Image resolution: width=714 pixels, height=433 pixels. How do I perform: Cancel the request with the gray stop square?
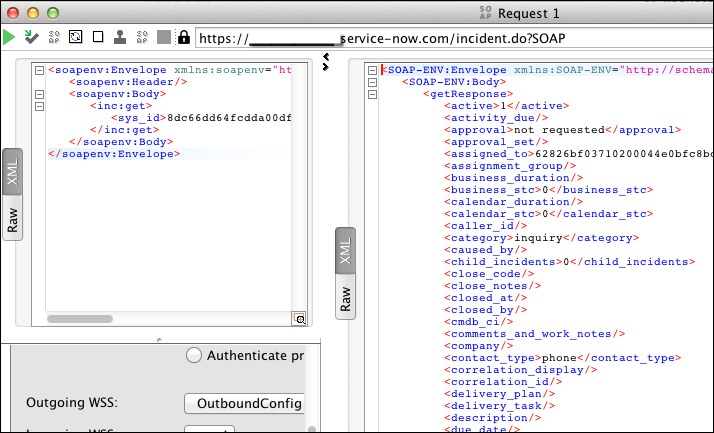point(163,37)
